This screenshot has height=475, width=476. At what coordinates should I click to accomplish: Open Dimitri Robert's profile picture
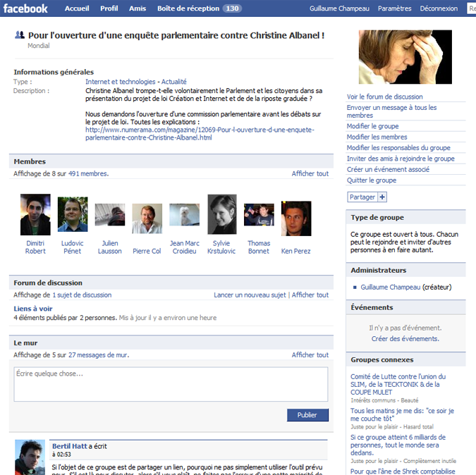pos(35,215)
